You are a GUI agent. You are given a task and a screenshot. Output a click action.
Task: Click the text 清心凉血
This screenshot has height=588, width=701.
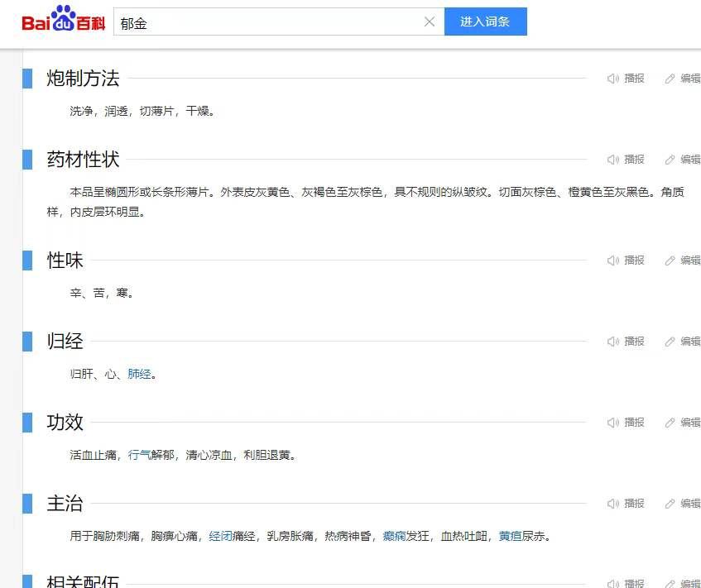[x=209, y=456]
